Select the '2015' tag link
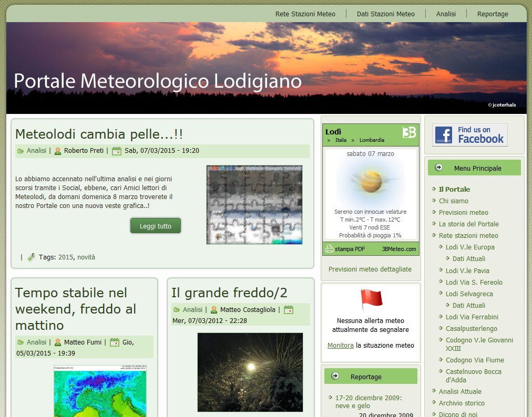Viewport: 532px width, 417px height. [66, 257]
